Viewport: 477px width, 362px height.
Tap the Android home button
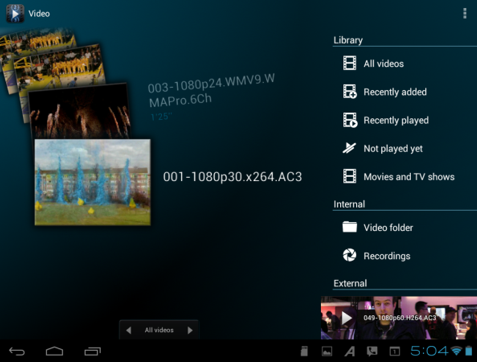click(54, 351)
